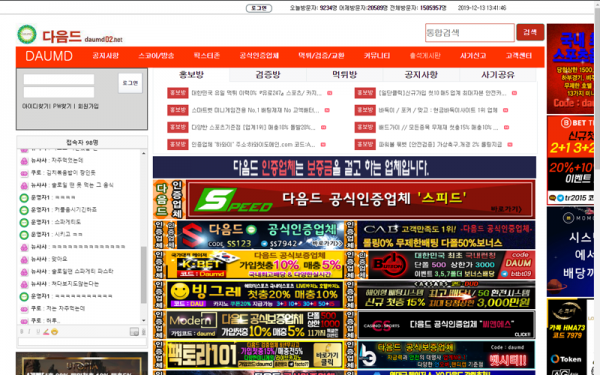The width and height of the screenshot is (600, 375).
Task: Open the 맥토라101 banner
Action: (x=255, y=355)
